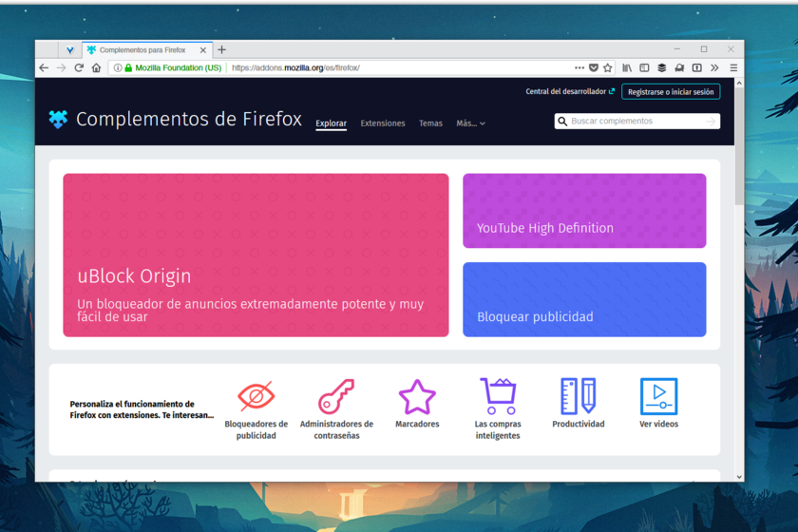The width and height of the screenshot is (798, 532).
Task: Open the Central del desarrollador link
Action: click(570, 91)
